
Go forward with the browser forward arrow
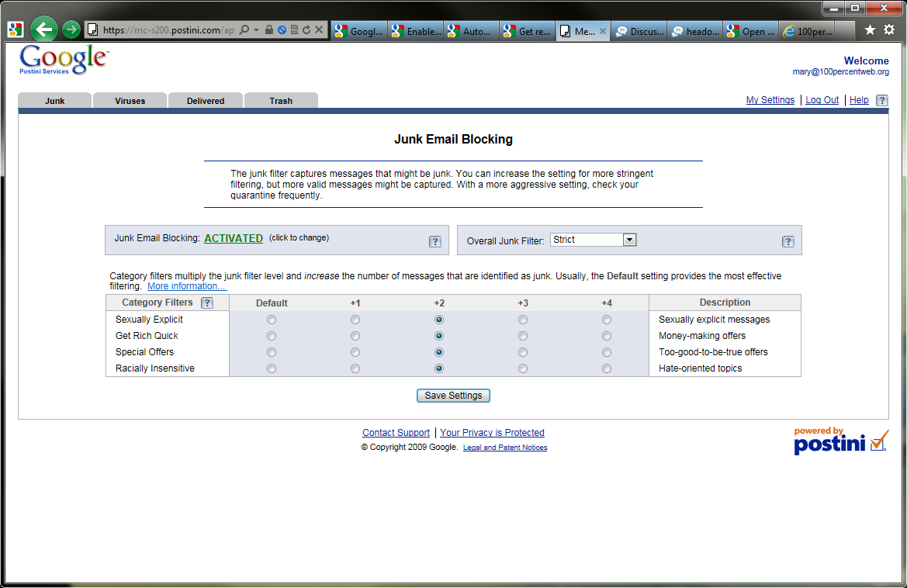71,29
